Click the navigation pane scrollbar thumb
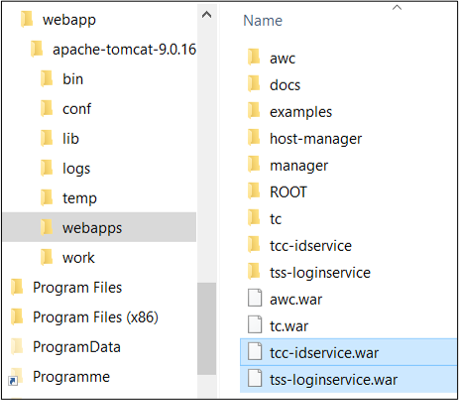 coord(207,329)
